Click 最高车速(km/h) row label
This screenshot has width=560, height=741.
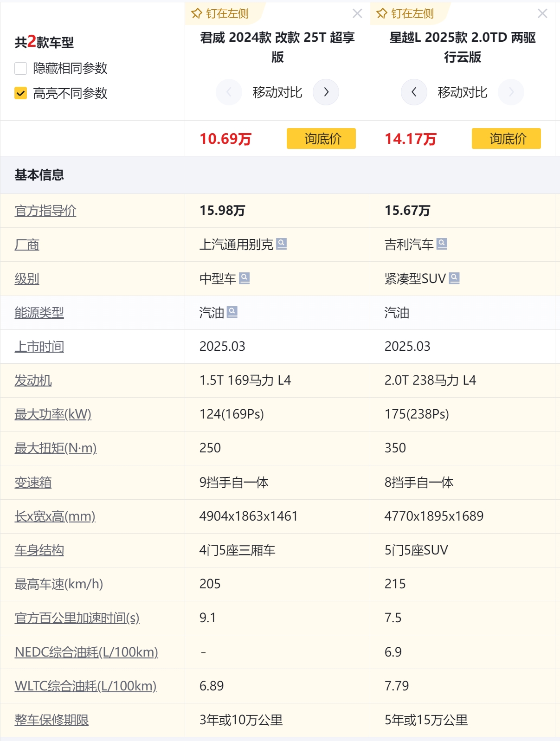pyautogui.click(x=58, y=584)
